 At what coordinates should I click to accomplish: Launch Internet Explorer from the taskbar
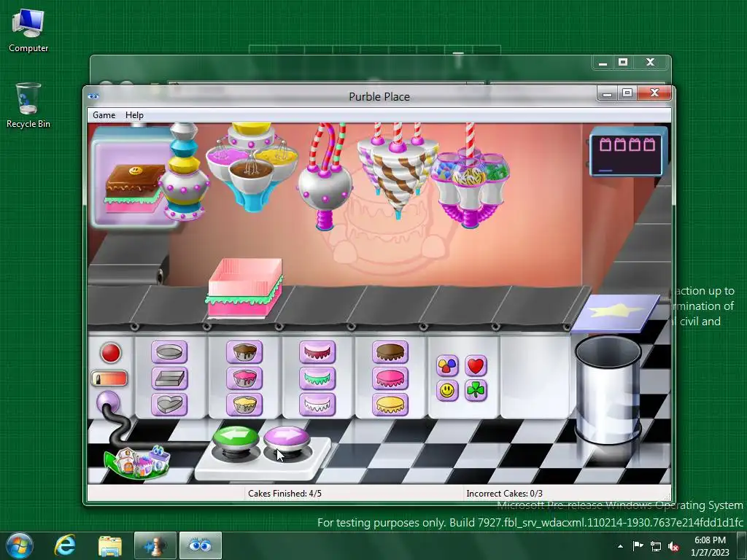(65, 545)
